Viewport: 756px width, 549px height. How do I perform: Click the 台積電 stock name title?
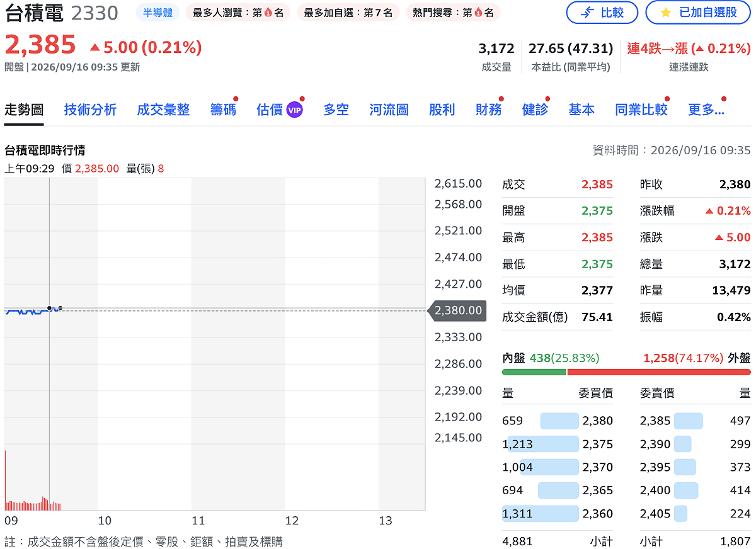[x=34, y=13]
